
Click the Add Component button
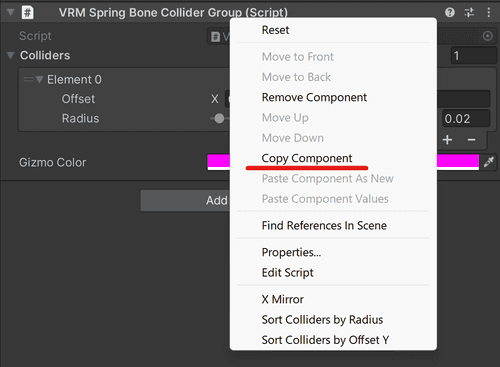[x=185, y=200]
